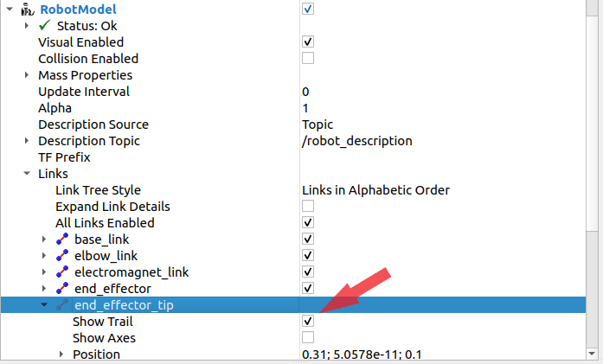Click the Show Axes label
603x364 pixels.
pyautogui.click(x=104, y=338)
